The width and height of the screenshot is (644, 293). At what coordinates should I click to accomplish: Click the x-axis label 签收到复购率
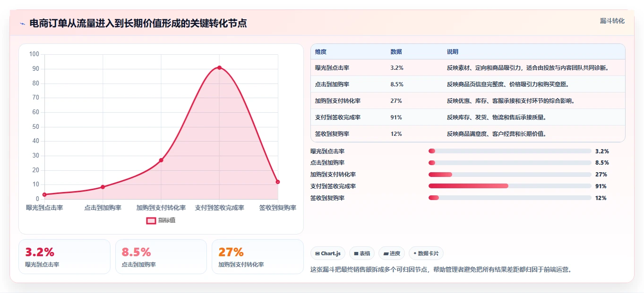click(278, 208)
